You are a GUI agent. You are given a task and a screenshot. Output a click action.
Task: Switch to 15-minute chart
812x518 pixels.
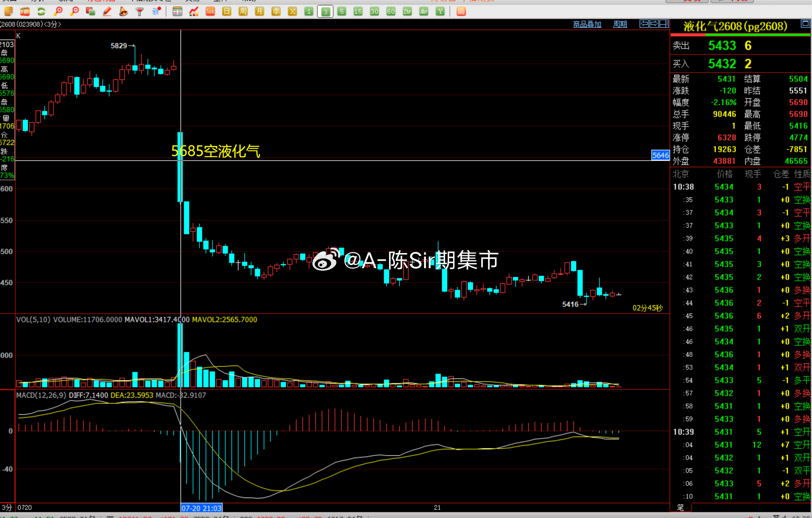pos(358,11)
